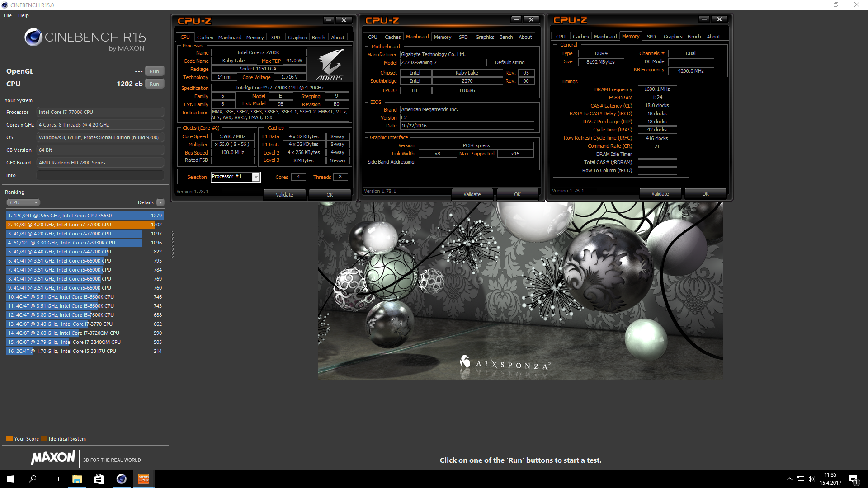This screenshot has height=488, width=868.
Task: Open network status tray icon
Action: [x=800, y=479]
